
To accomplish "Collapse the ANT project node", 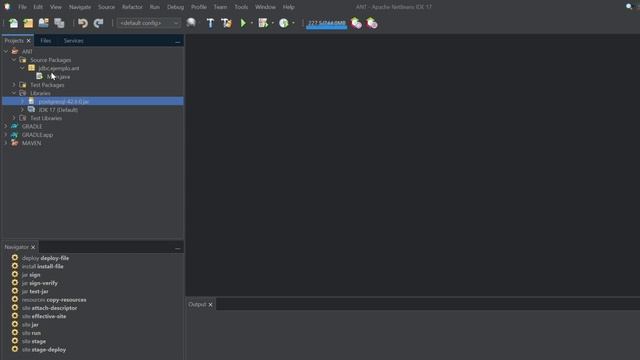I will pyautogui.click(x=6, y=51).
